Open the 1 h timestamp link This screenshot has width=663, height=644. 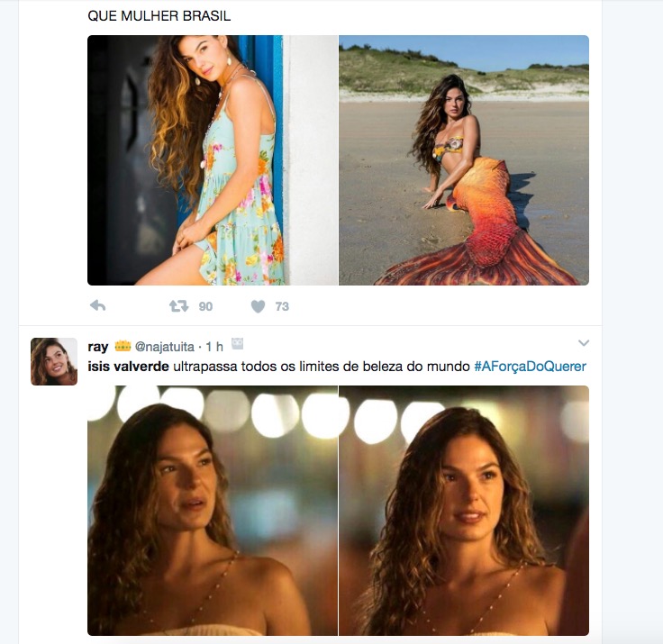tap(214, 348)
